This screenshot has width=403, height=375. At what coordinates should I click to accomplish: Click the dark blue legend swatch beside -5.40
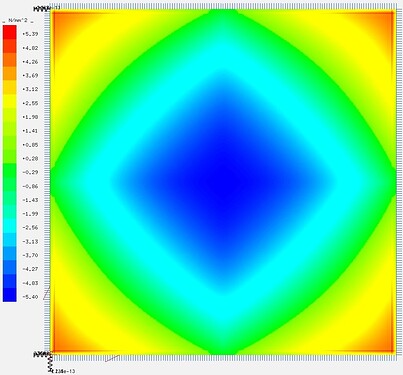pos(10,295)
